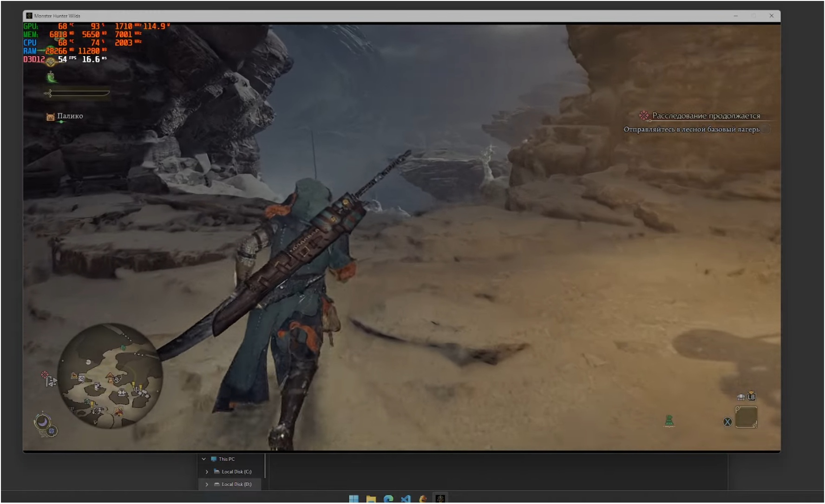Select Local Disk (D:) in the navigation tree
Image resolution: width=825 pixels, height=504 pixels.
(x=236, y=484)
